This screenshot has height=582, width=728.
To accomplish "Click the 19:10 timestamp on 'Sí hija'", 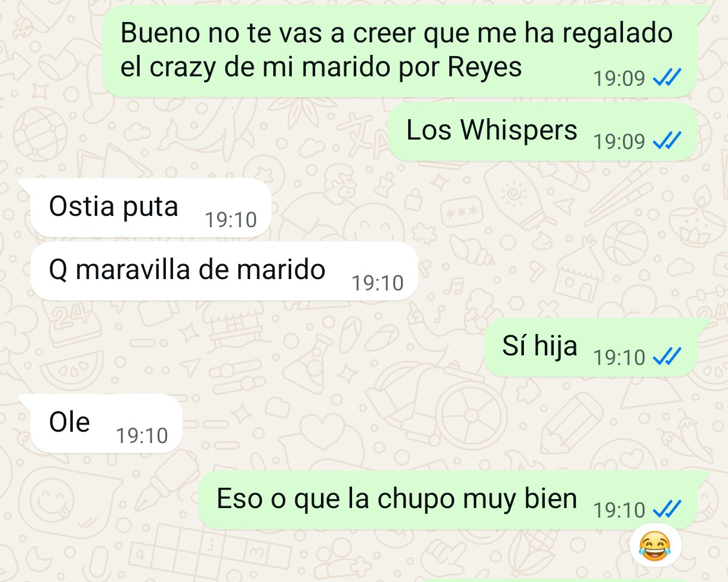I will click(619, 357).
